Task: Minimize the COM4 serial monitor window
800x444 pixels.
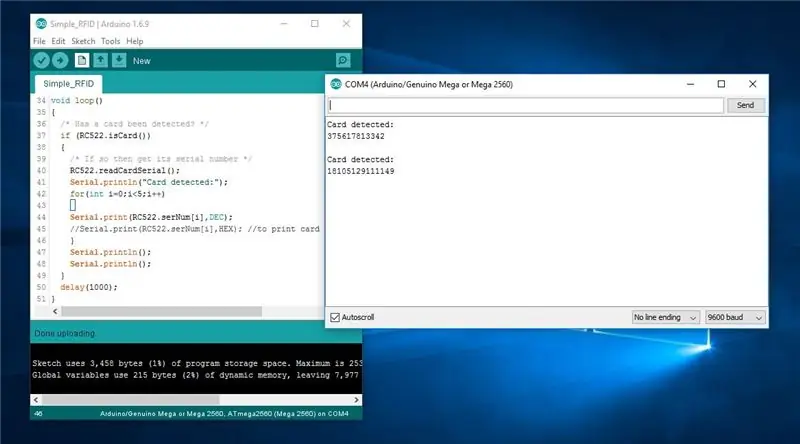Action: [690, 84]
